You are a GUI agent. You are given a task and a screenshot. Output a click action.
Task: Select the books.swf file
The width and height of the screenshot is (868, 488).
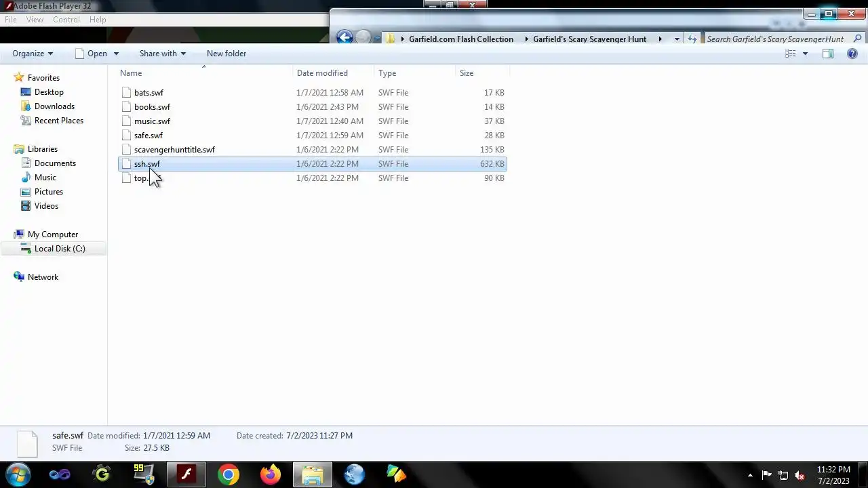[312, 107]
